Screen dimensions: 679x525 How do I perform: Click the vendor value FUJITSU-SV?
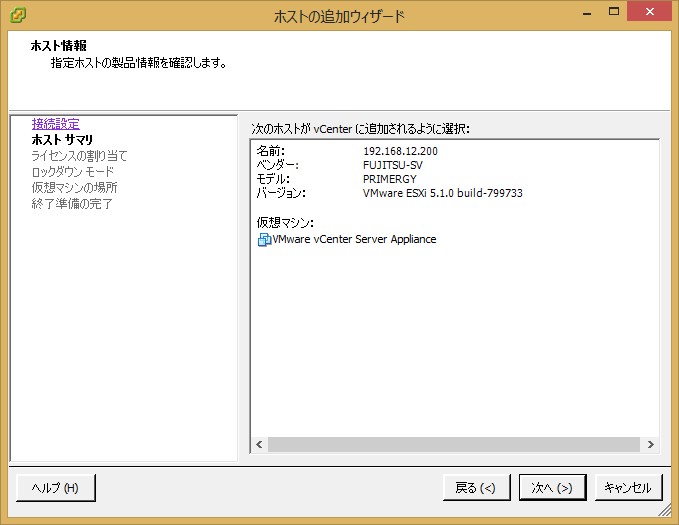point(393,165)
